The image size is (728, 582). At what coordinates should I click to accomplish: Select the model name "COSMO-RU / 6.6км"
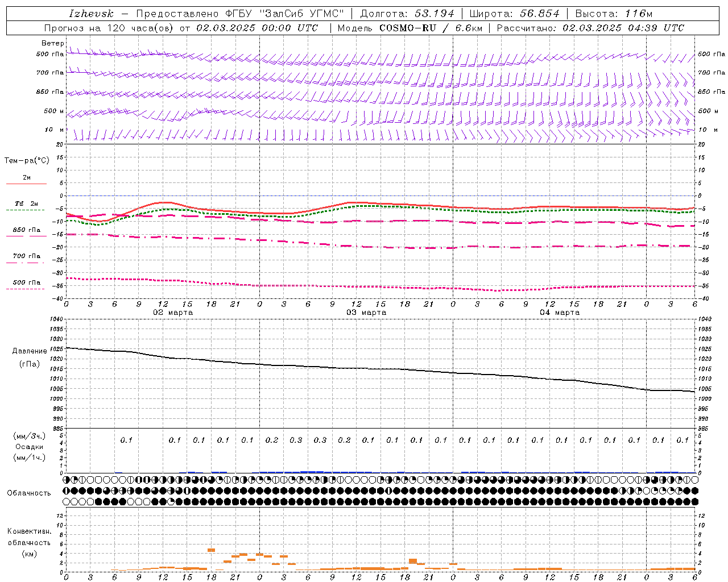[x=431, y=28]
